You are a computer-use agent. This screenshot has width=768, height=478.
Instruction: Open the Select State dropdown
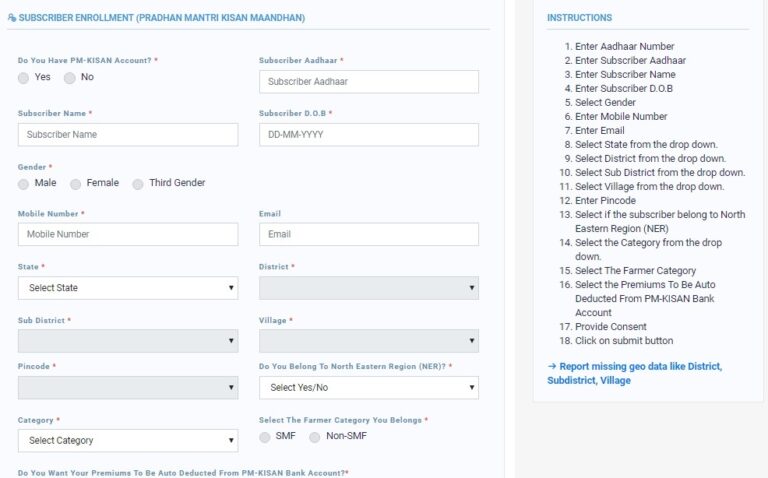[128, 288]
